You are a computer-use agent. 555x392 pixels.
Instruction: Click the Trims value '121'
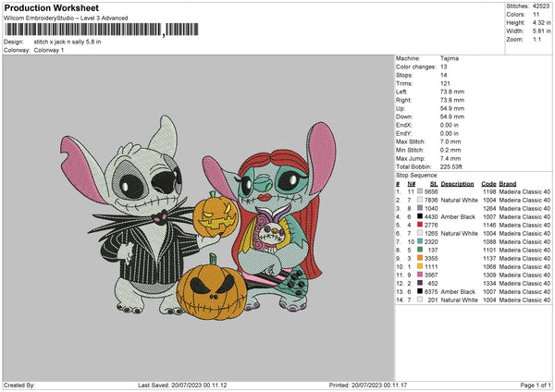pos(445,83)
